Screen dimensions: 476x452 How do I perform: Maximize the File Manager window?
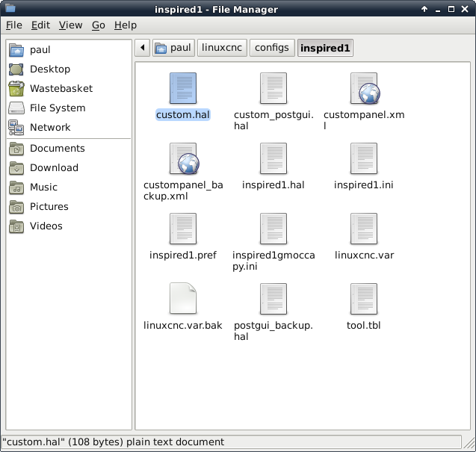click(x=451, y=9)
